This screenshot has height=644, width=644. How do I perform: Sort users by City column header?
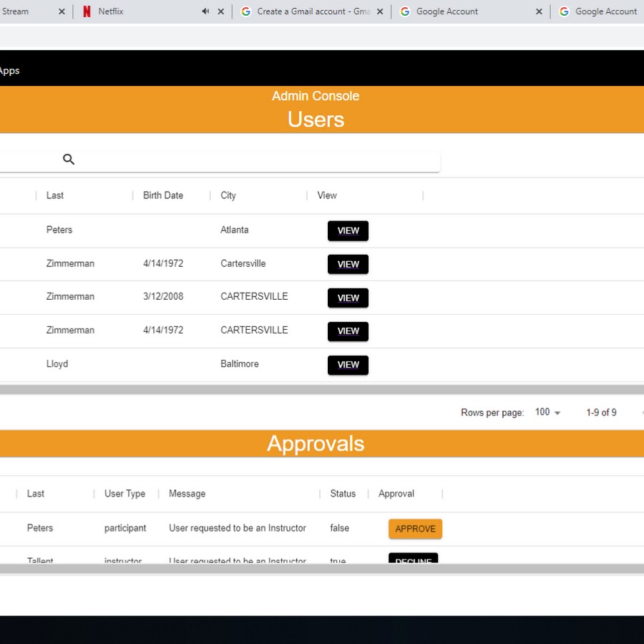228,195
